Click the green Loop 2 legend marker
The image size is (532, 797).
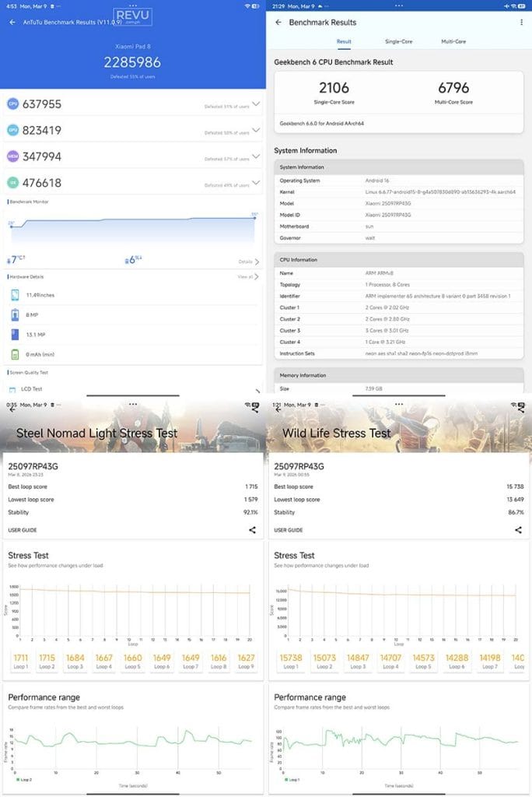tap(18, 779)
